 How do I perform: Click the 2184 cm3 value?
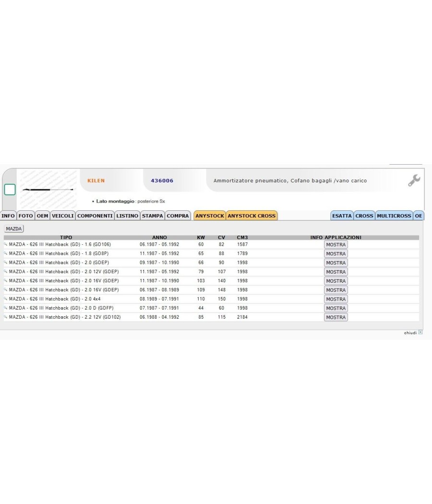242,317
